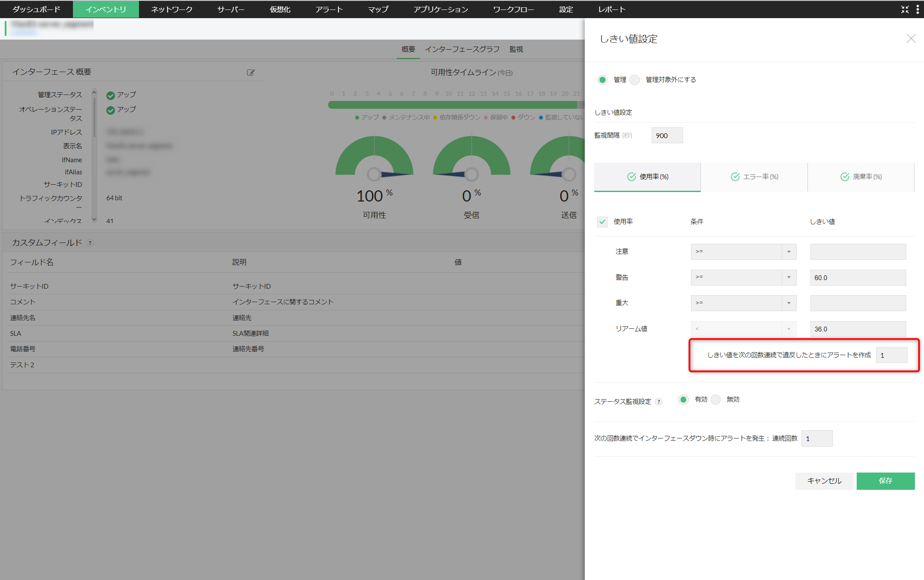
Task: Click the edit icon in インターフェース概要 header
Action: pos(251,72)
